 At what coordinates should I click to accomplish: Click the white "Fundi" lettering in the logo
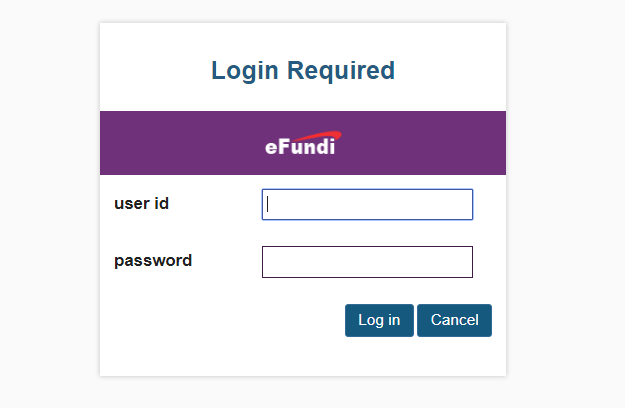(x=307, y=147)
